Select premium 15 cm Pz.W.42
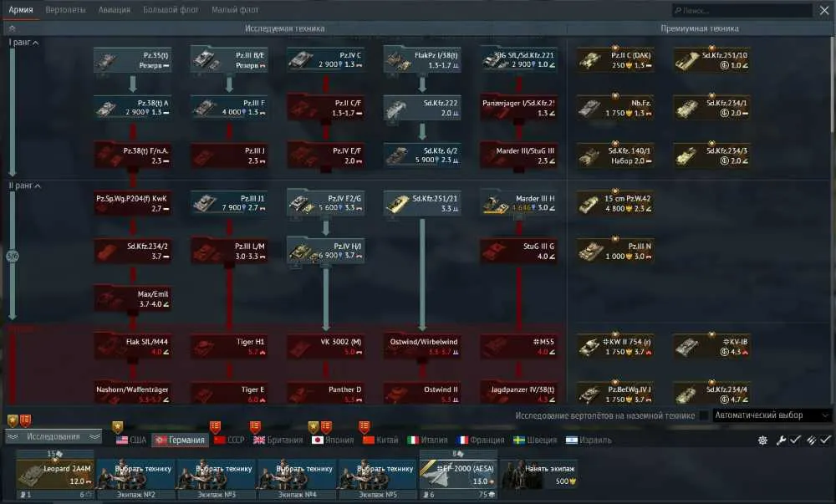Image resolution: width=836 pixels, height=504 pixels. [x=615, y=203]
